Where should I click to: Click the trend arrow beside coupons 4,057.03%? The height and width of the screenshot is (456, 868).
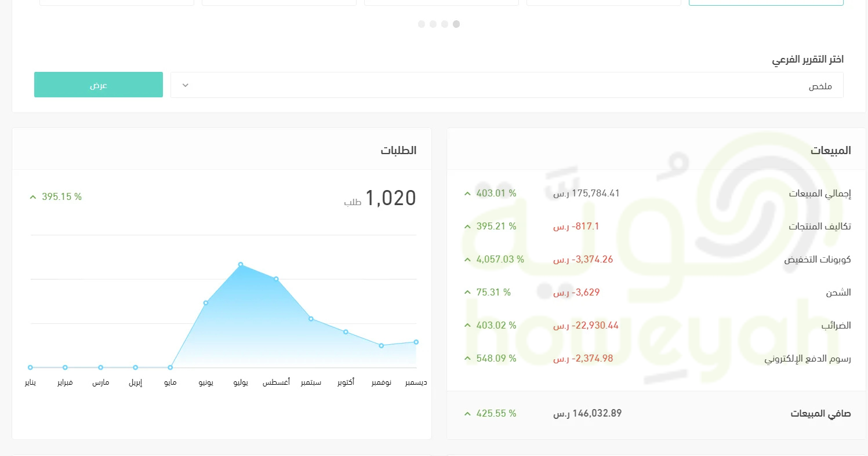(467, 260)
